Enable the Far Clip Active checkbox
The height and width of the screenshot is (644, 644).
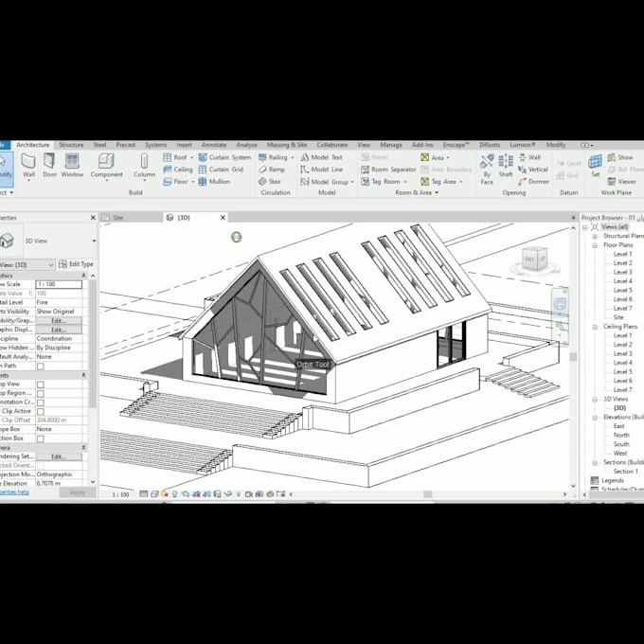(41, 412)
